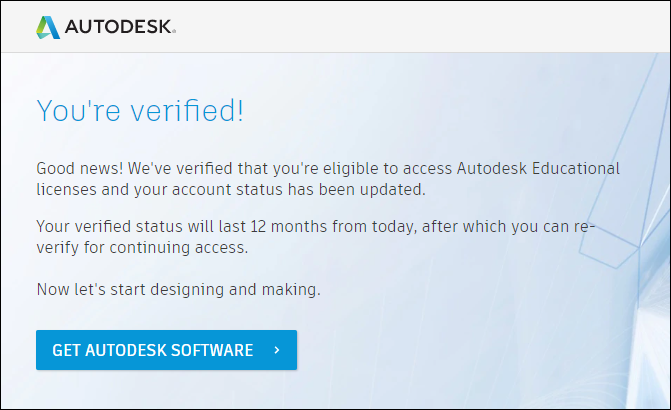Click the "continuing access" text
The width and height of the screenshot is (671, 410).
click(194, 246)
